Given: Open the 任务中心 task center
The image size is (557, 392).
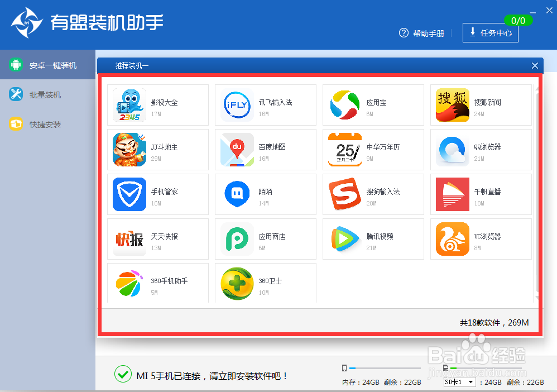Looking at the screenshot, I should (x=490, y=33).
